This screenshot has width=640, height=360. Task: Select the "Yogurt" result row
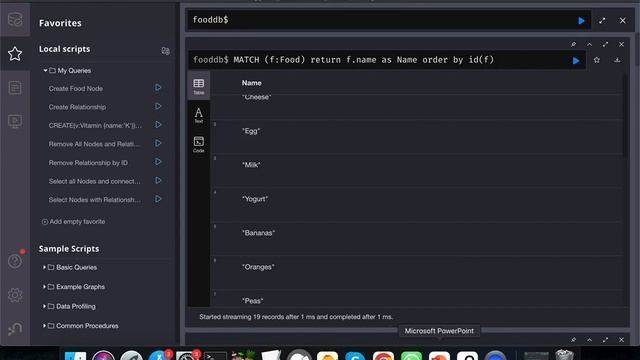416,204
